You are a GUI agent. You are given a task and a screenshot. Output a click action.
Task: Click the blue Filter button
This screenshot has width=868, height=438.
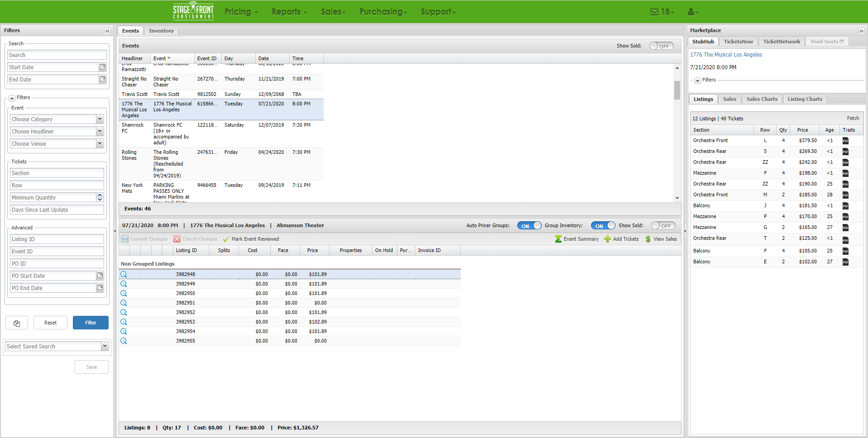pos(91,323)
